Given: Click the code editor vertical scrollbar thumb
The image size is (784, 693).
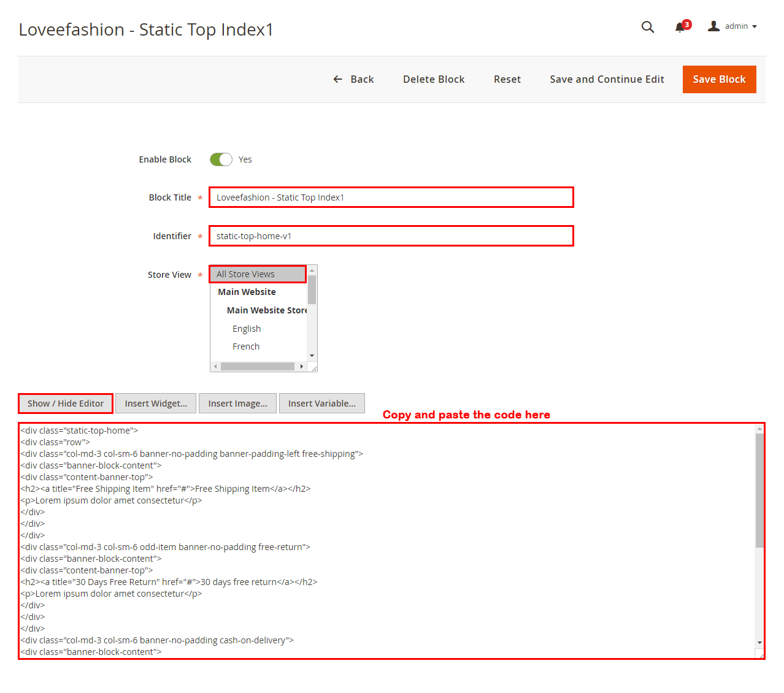Looking at the screenshot, I should coord(760,491).
